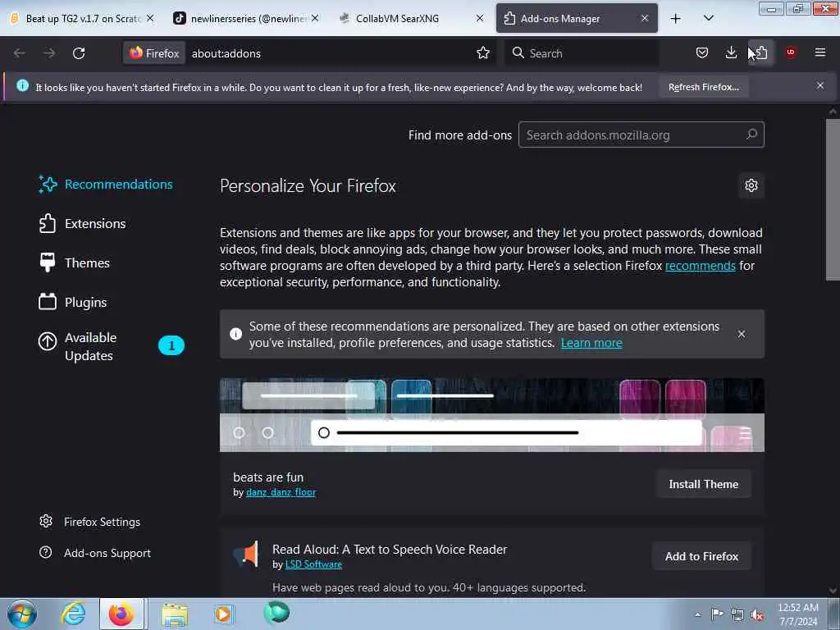Click the muted volume tray icon
Screen dimensions: 840x630
(x=757, y=614)
